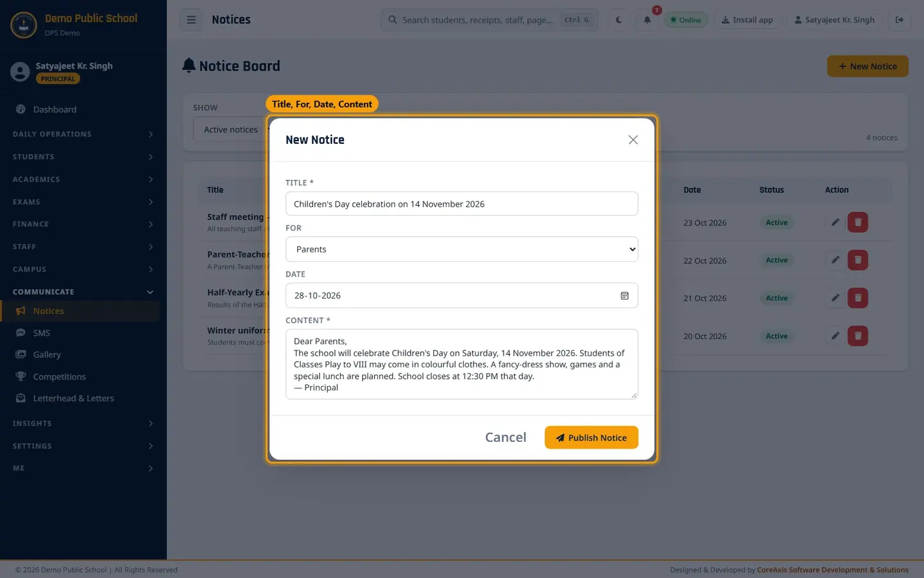Image resolution: width=924 pixels, height=578 pixels.
Task: Open the notifications bell
Action: point(647,20)
